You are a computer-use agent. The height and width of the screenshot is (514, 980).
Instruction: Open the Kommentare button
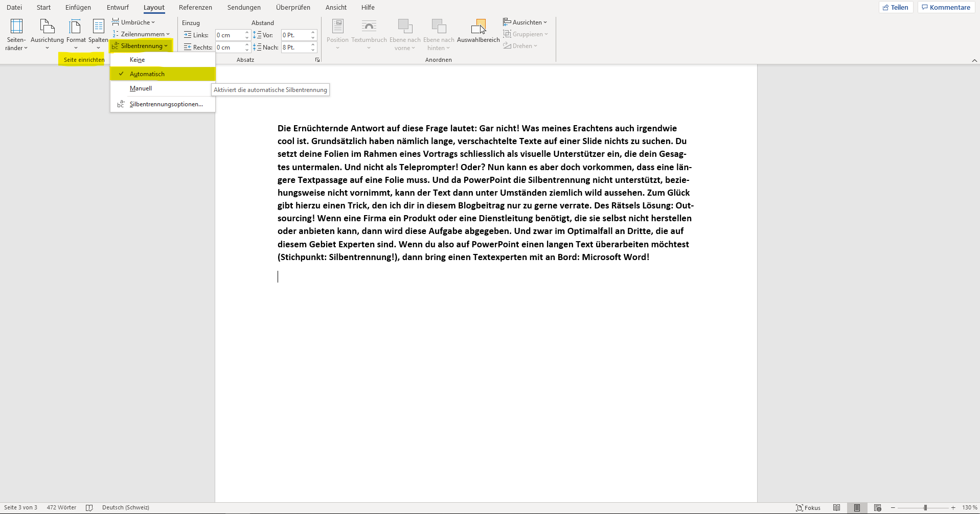coord(946,8)
